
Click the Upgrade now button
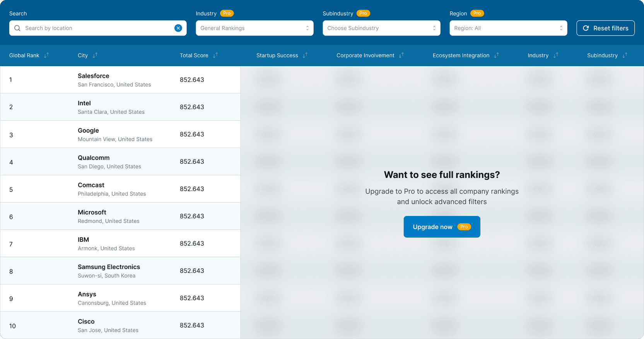pos(442,227)
